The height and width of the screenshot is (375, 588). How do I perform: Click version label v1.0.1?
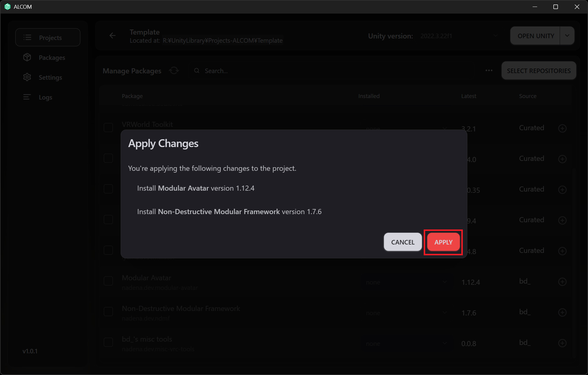pos(30,351)
